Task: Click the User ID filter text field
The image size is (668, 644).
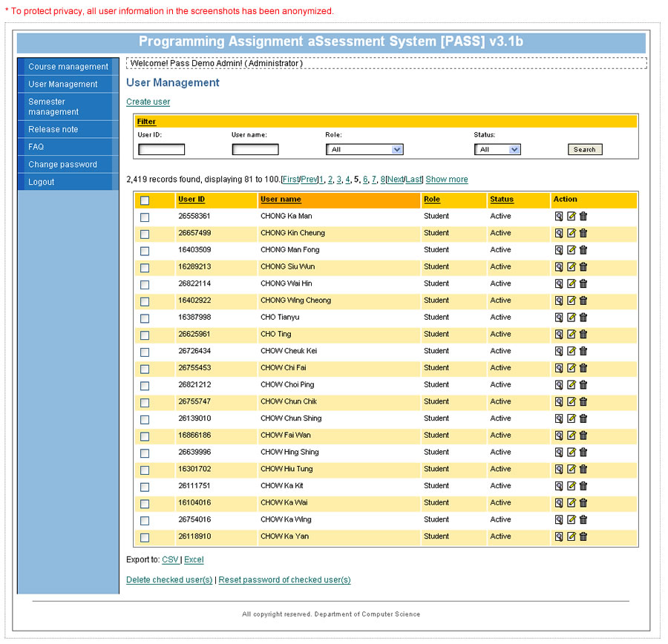Action: tap(161, 150)
